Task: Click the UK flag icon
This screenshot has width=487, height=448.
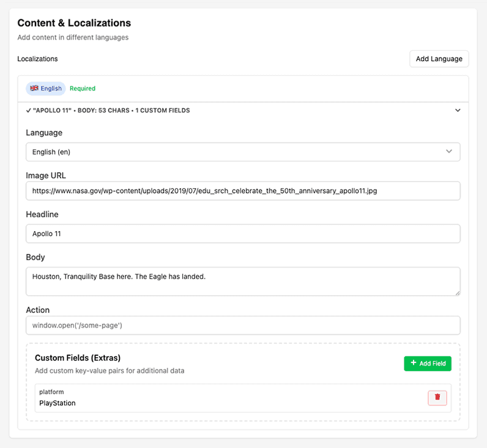Action: [34, 89]
